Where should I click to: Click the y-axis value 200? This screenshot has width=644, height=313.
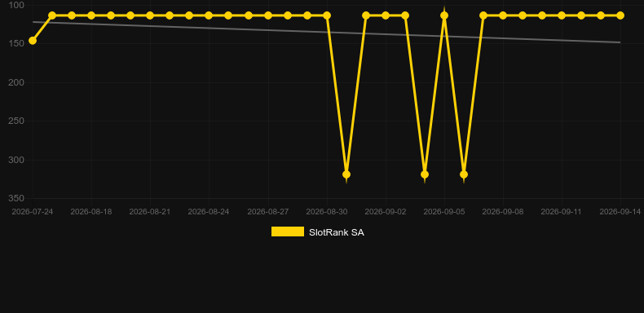point(16,82)
